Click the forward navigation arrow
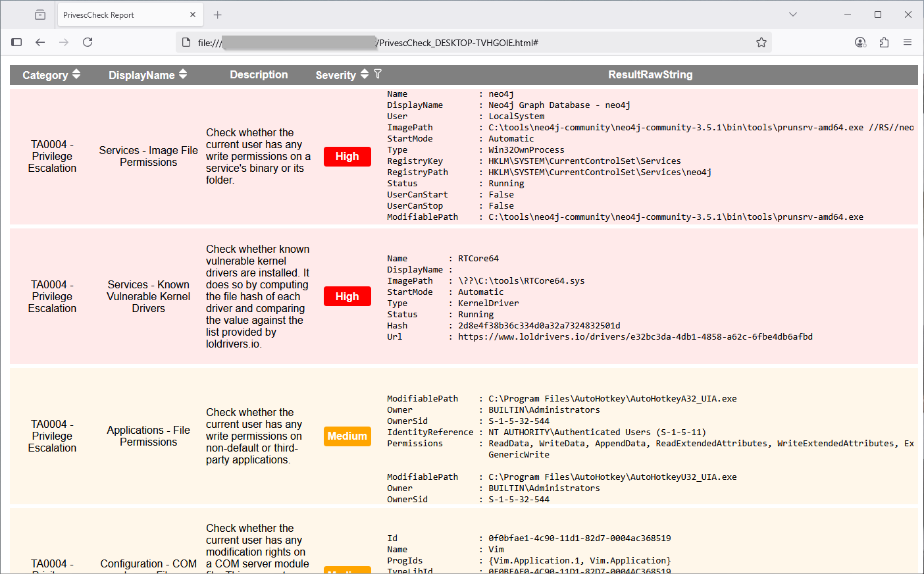The width and height of the screenshot is (924, 574). point(64,41)
